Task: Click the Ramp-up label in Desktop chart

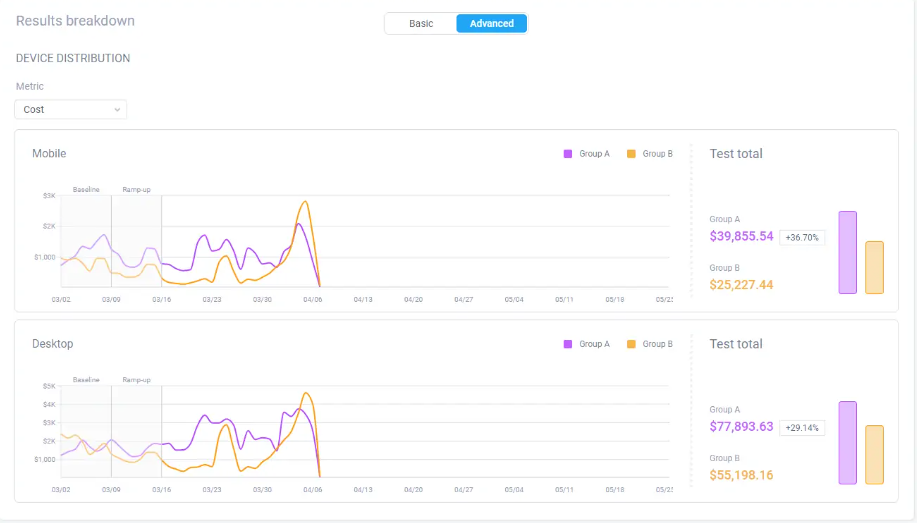Action: 136,380
